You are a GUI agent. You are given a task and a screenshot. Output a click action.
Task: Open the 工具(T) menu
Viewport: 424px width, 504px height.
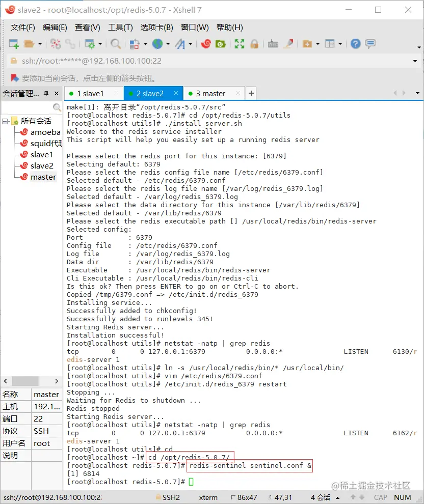click(x=120, y=27)
